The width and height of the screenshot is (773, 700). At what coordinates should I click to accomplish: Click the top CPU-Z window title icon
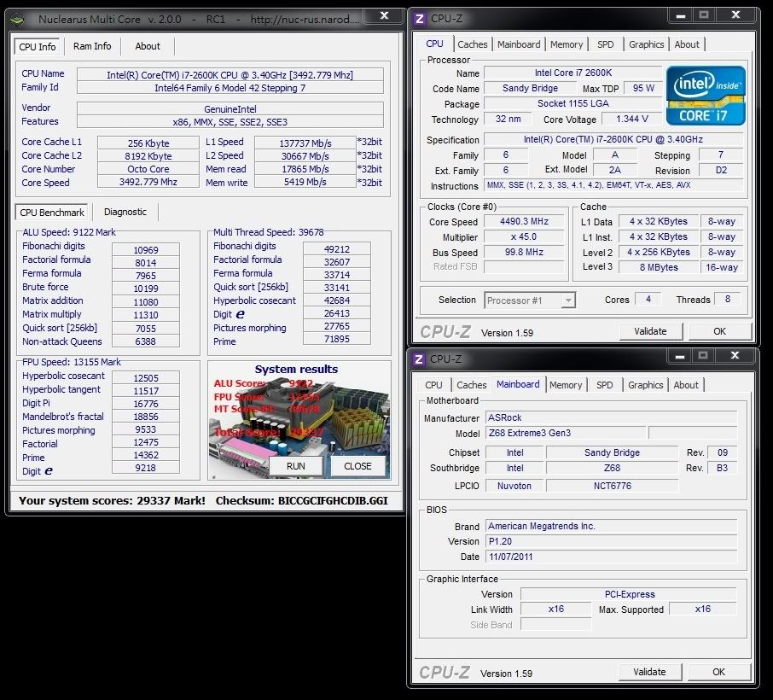(x=420, y=19)
